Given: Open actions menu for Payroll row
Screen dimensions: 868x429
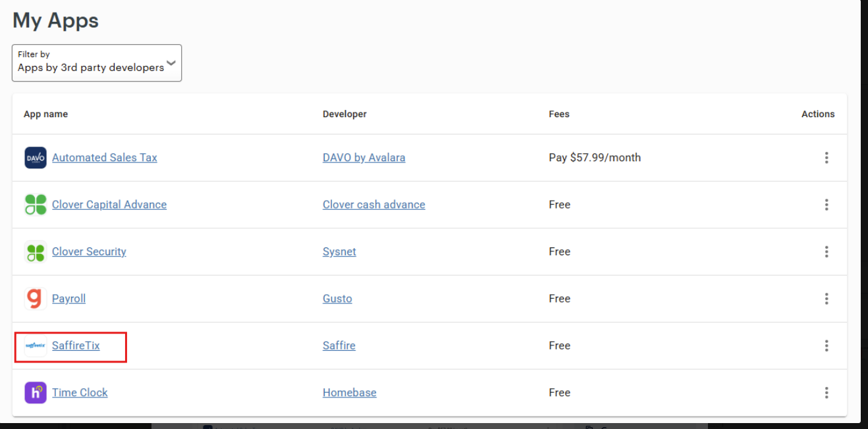Looking at the screenshot, I should click(x=827, y=299).
